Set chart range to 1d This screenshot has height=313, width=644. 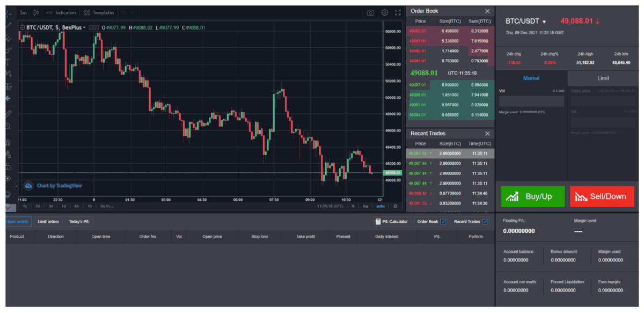point(63,206)
